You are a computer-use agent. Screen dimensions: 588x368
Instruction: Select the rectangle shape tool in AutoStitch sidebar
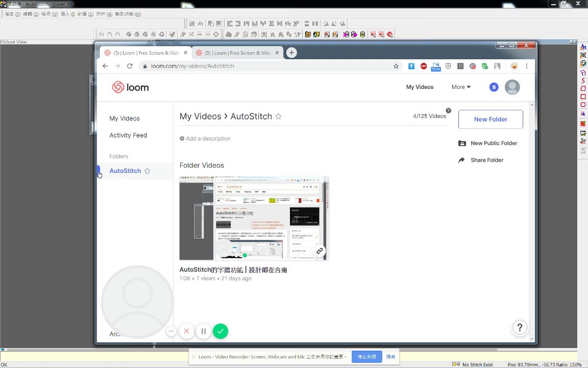click(x=583, y=97)
